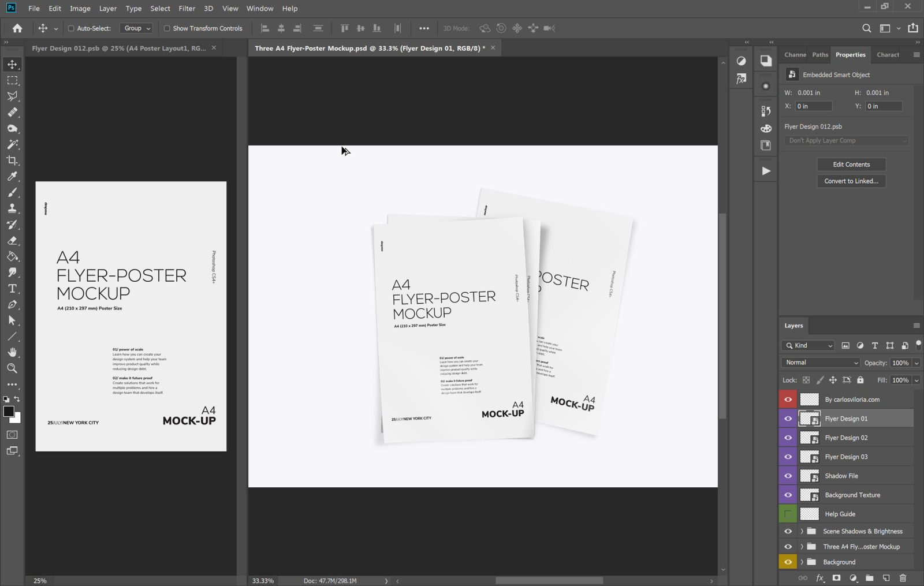Select the Polygonal Lasso tool
Viewport: 924px width, 586px height.
coord(12,96)
